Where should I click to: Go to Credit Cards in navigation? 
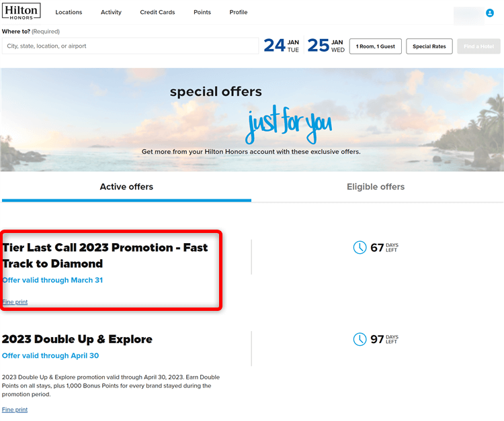[157, 12]
